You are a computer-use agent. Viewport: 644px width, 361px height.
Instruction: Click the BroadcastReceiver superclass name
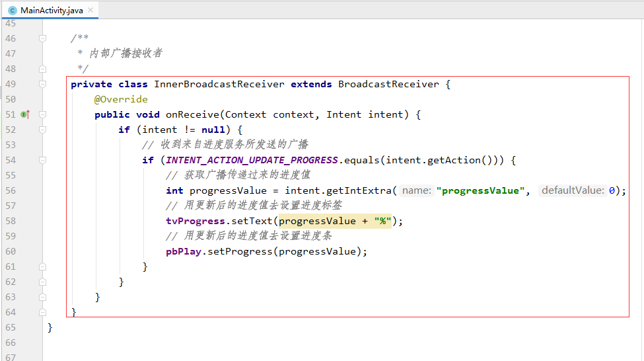[x=388, y=84]
